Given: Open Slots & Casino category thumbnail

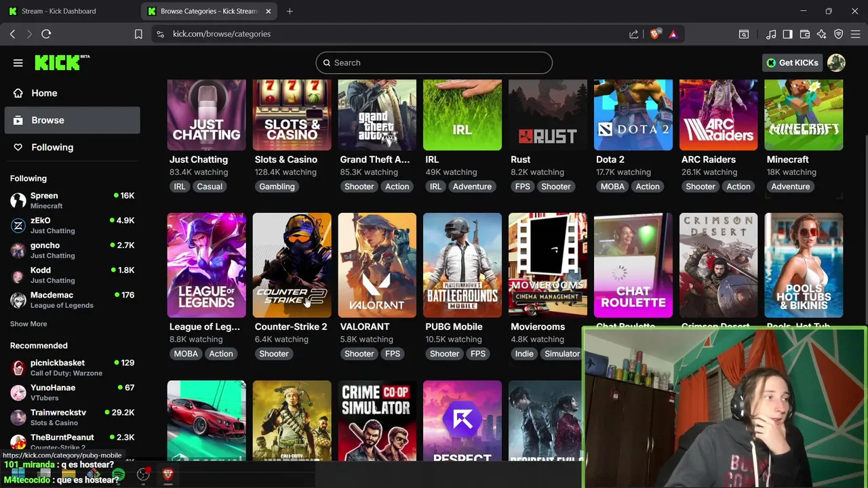Looking at the screenshot, I should [292, 115].
